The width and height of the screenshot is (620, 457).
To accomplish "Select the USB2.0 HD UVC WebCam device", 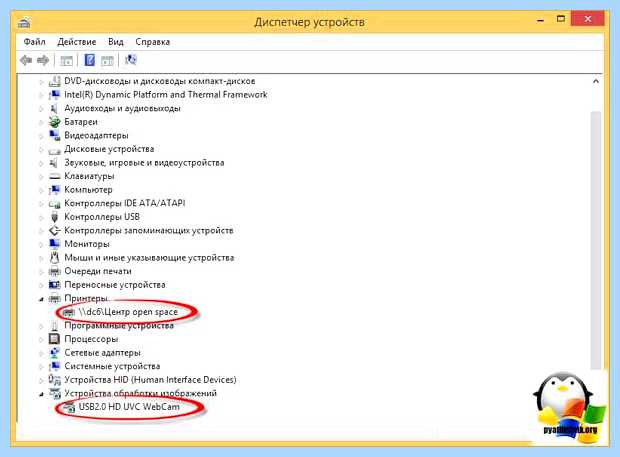I will point(129,407).
